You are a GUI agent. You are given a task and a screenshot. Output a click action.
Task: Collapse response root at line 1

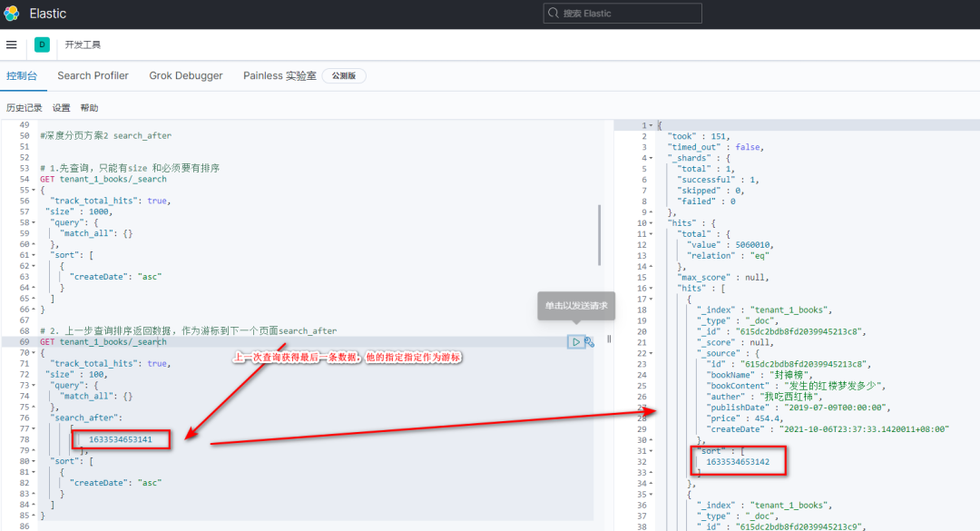(x=651, y=125)
